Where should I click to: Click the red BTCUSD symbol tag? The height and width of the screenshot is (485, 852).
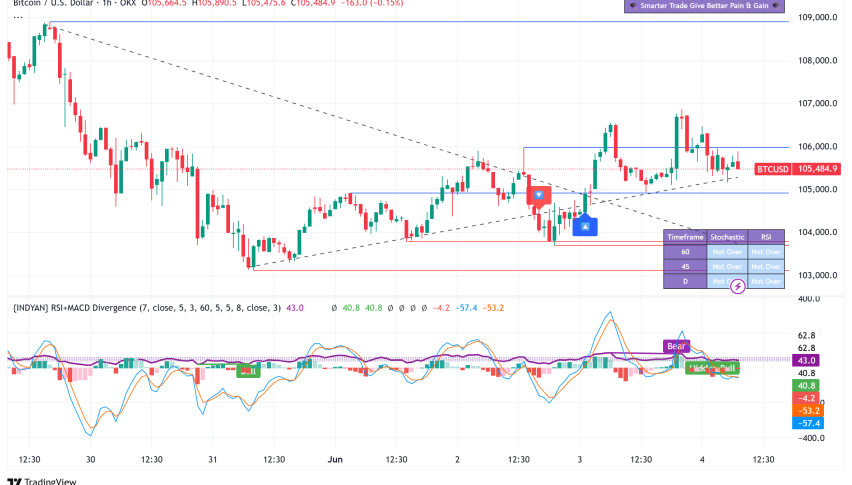click(x=773, y=169)
